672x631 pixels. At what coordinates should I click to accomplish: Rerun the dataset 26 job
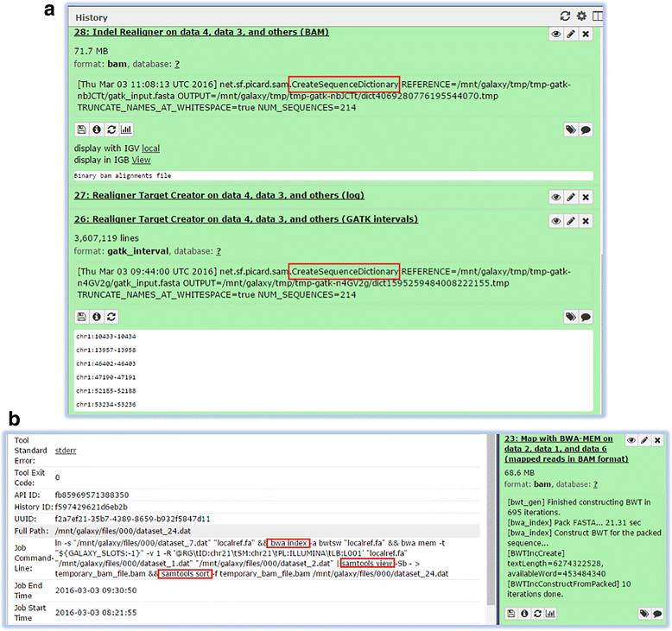click(111, 317)
